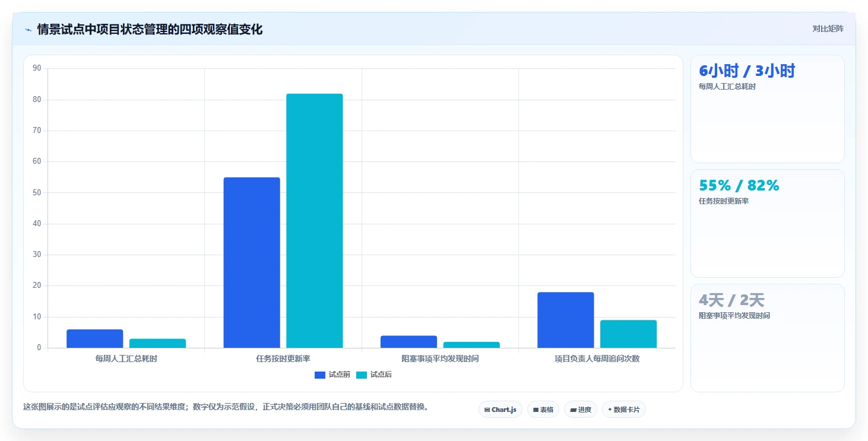Image resolution: width=868 pixels, height=441 pixels.
Task: Click the 阻塞事项平均发现时间 caption in third card
Action: 734,316
